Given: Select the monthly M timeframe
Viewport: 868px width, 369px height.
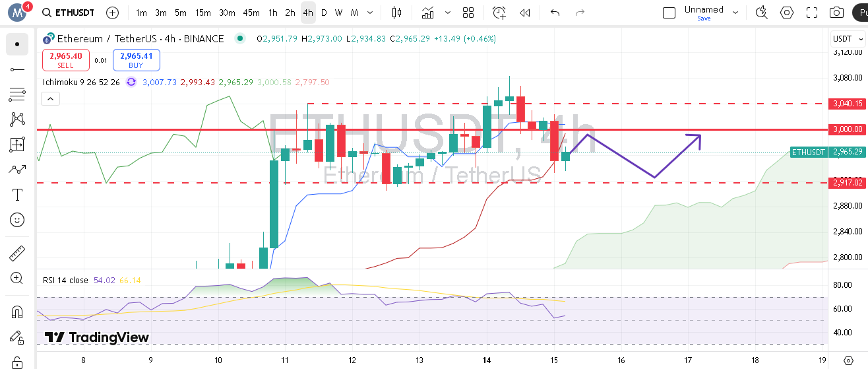Looking at the screenshot, I should tap(355, 13).
